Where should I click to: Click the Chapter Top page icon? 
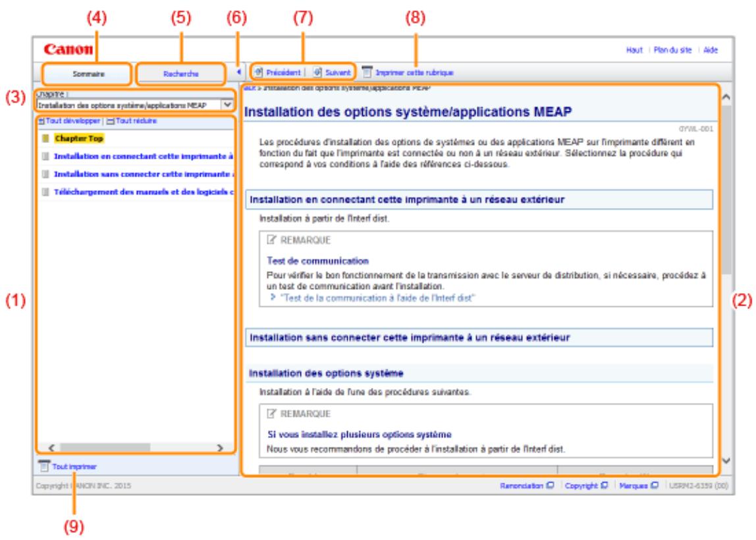click(45, 138)
